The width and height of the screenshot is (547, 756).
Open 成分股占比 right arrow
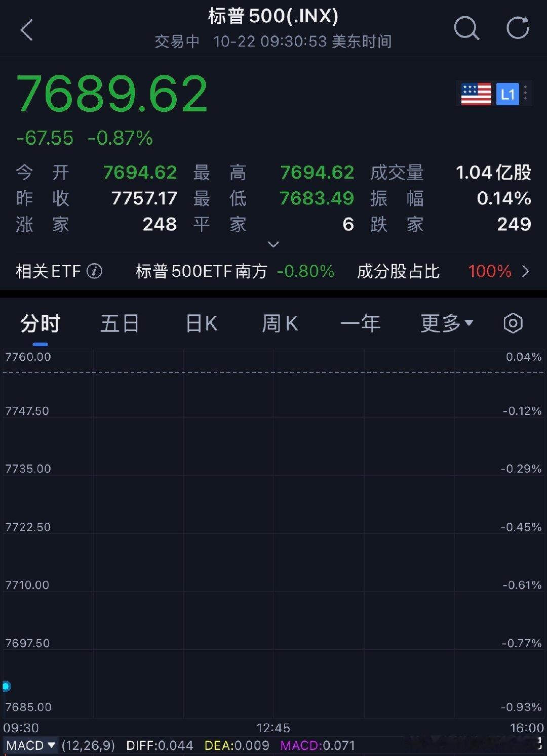coord(525,272)
